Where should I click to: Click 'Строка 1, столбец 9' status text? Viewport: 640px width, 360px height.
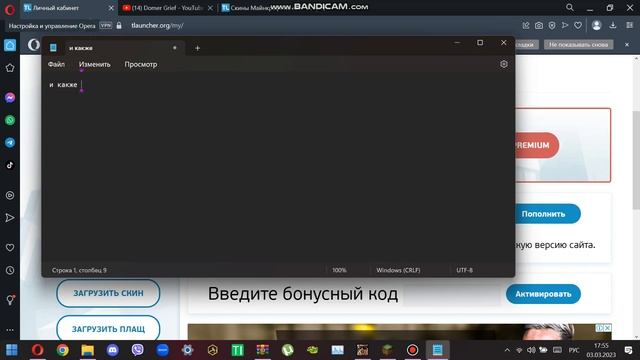coord(79,270)
